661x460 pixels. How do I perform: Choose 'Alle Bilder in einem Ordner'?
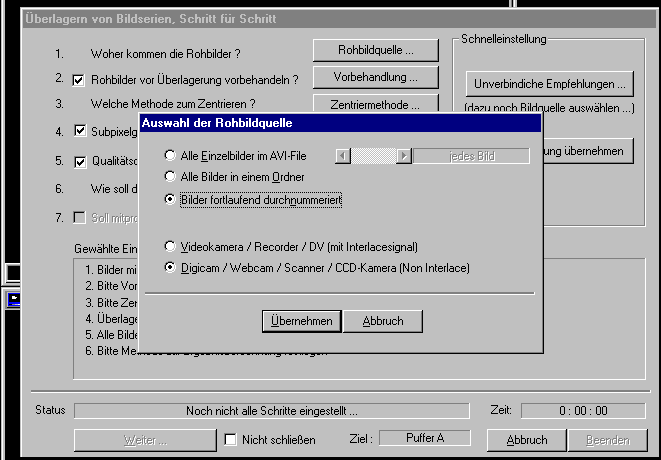point(170,177)
